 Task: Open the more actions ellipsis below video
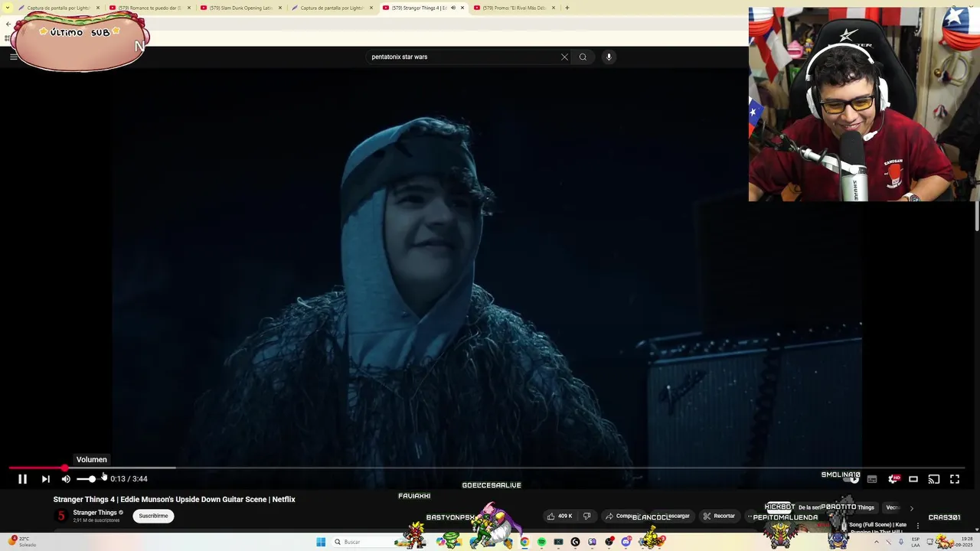751,516
